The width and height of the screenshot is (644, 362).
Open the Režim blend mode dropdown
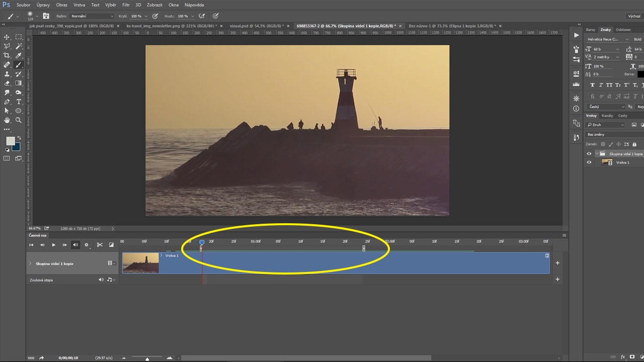point(92,16)
